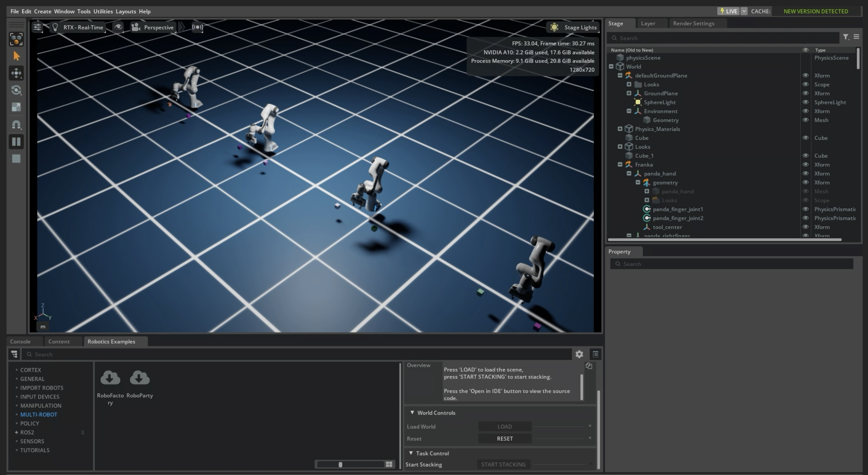The width and height of the screenshot is (868, 475).
Task: Stop the simulation with the stop button
Action: (16, 159)
